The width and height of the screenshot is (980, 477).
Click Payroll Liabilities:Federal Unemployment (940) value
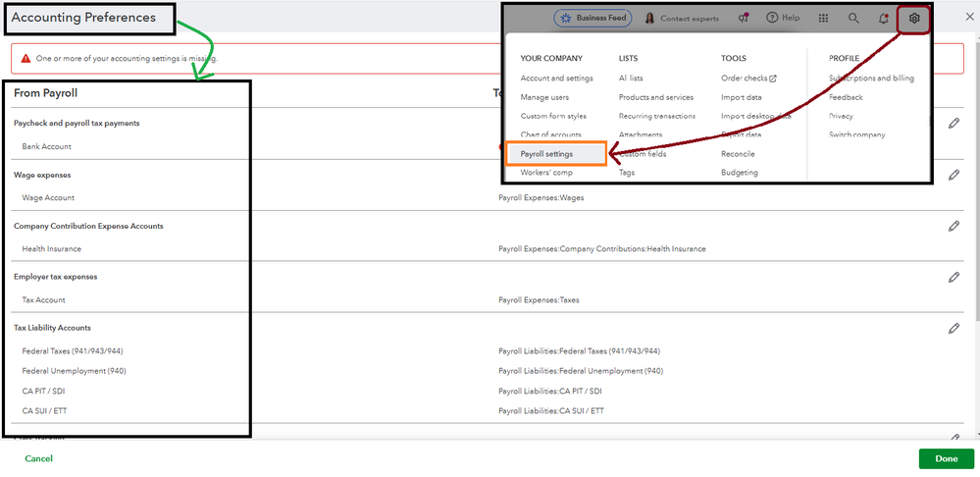(x=581, y=371)
